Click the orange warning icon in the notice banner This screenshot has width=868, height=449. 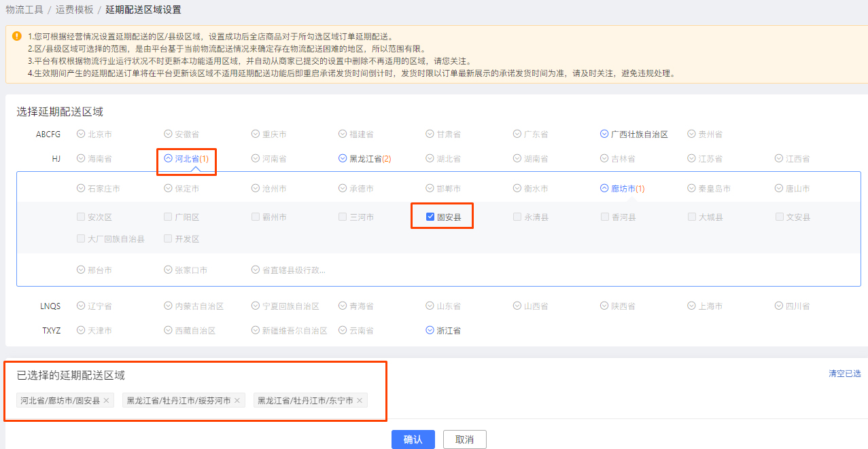point(16,35)
